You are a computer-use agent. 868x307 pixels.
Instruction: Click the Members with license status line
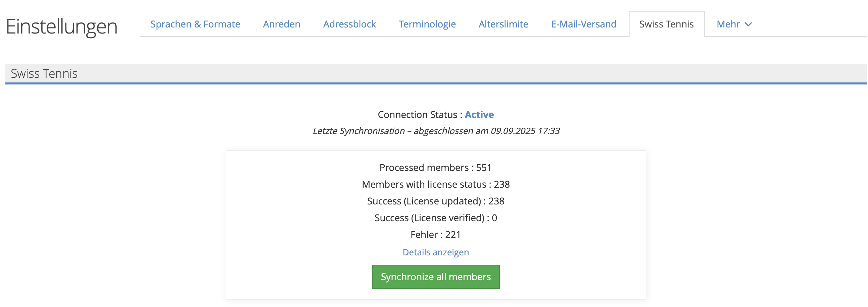435,184
